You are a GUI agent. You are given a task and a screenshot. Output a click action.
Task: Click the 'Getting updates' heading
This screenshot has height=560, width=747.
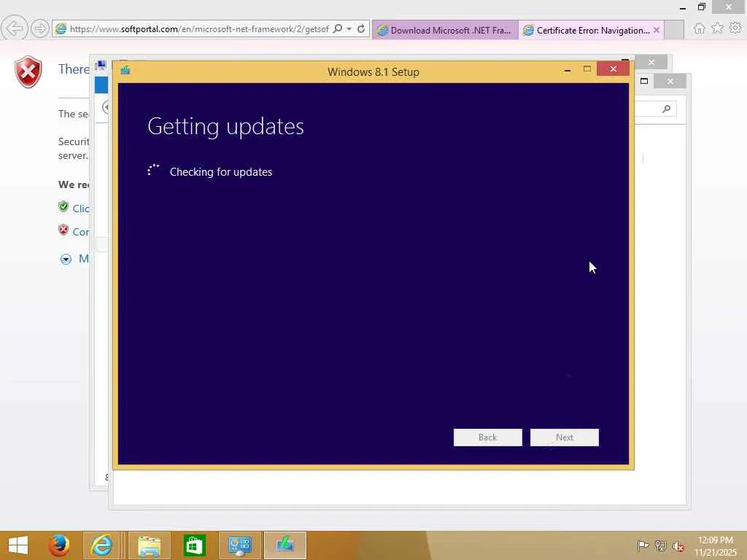click(x=225, y=127)
